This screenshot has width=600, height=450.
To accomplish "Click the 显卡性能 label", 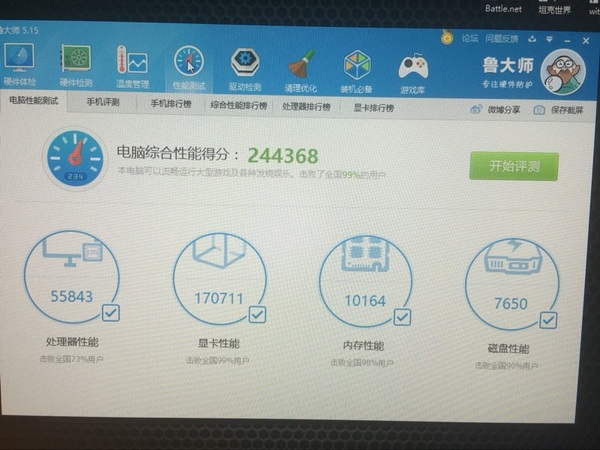I will pyautogui.click(x=218, y=344).
